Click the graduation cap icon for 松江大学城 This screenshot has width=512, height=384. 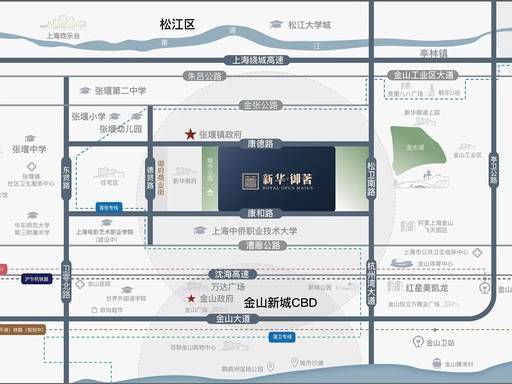point(276,24)
